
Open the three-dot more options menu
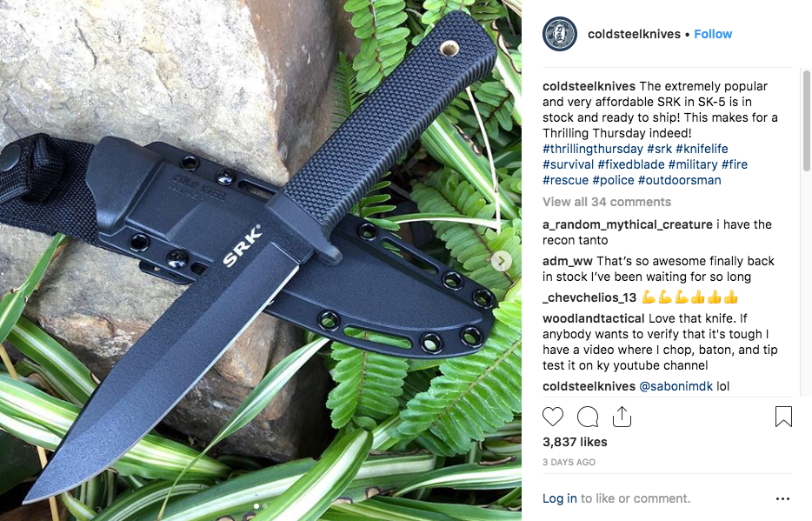782,498
